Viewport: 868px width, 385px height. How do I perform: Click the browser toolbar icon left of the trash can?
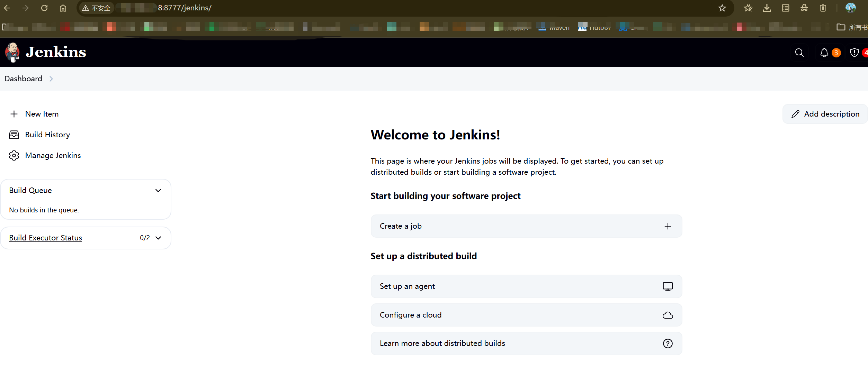(804, 8)
